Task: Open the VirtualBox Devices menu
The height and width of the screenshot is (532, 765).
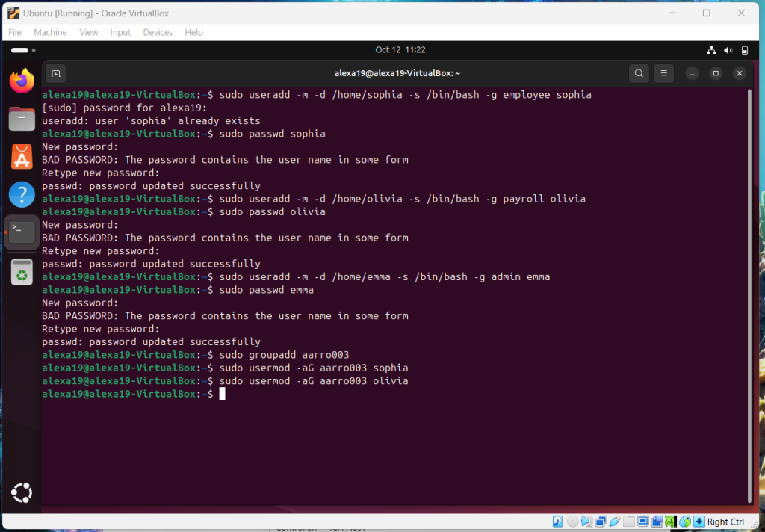Action: pyautogui.click(x=158, y=32)
